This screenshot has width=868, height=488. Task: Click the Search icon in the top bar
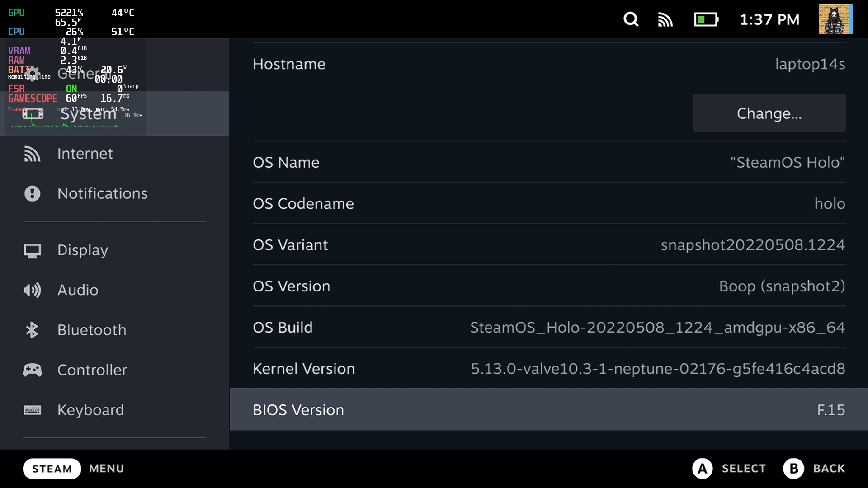pos(630,19)
